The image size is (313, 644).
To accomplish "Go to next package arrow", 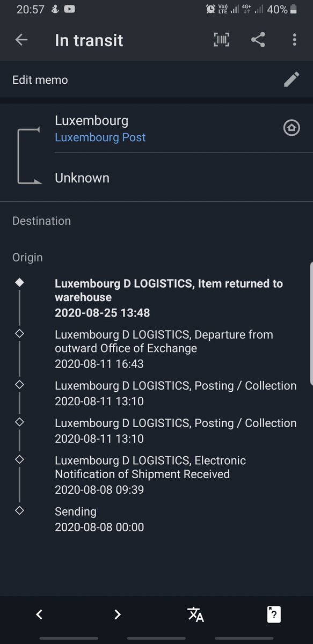I will (x=118, y=614).
